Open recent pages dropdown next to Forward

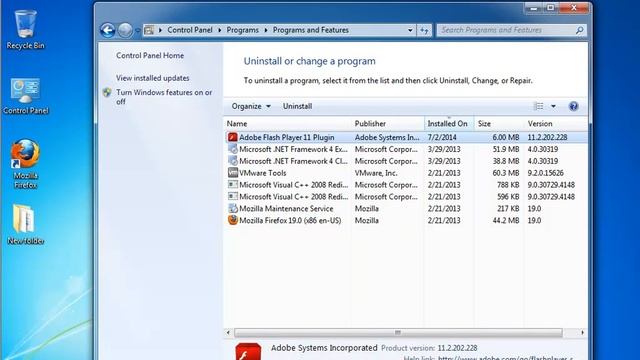(138, 30)
